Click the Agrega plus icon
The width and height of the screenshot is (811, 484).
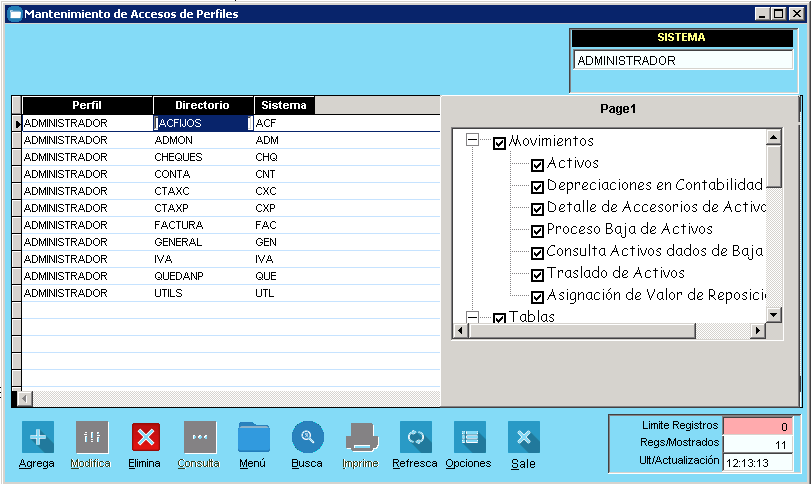point(37,437)
